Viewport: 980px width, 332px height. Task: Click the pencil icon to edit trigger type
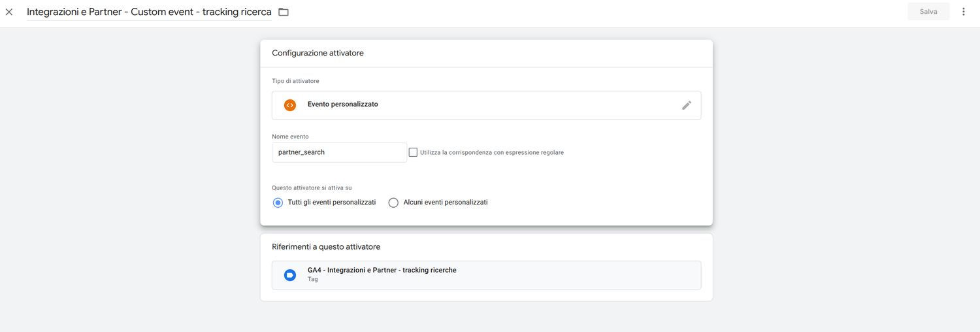[x=686, y=105]
